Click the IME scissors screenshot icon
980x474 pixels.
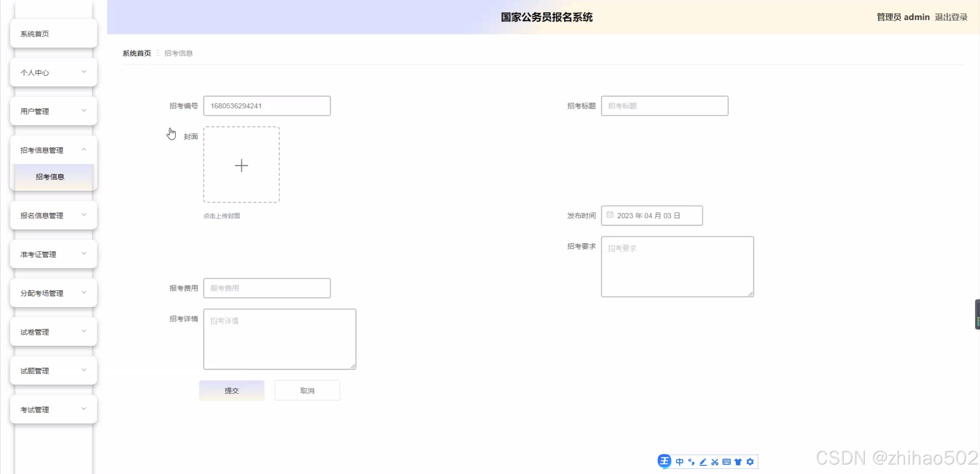pyautogui.click(x=715, y=462)
